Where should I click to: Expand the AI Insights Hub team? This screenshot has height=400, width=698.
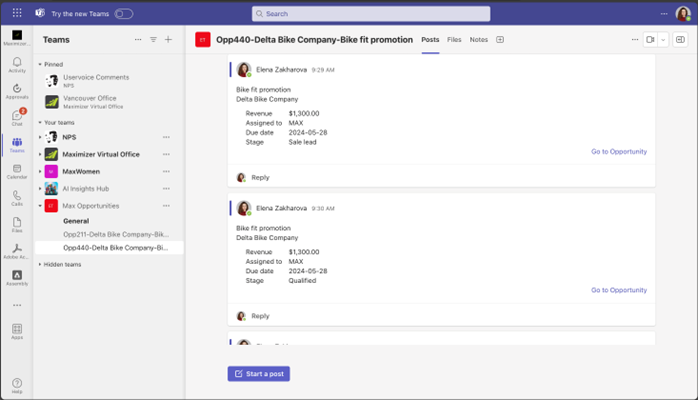click(40, 189)
